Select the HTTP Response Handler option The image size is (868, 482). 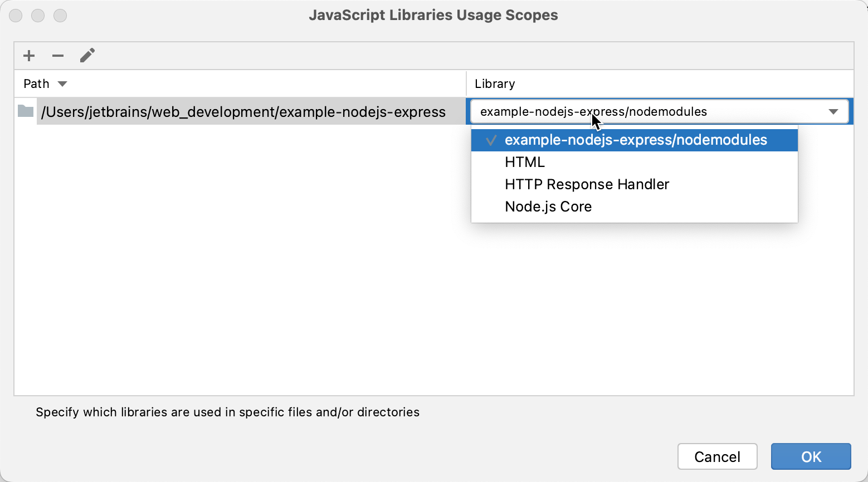click(587, 184)
